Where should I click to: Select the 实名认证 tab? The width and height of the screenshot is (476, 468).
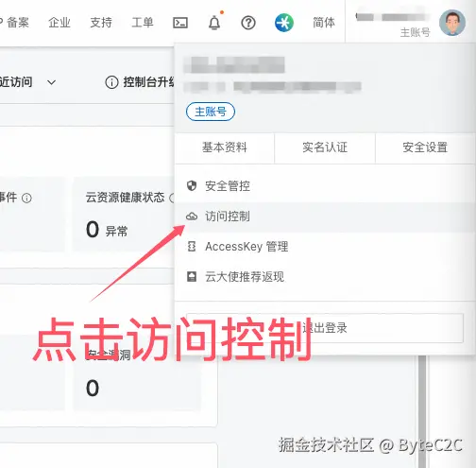pyautogui.click(x=325, y=147)
